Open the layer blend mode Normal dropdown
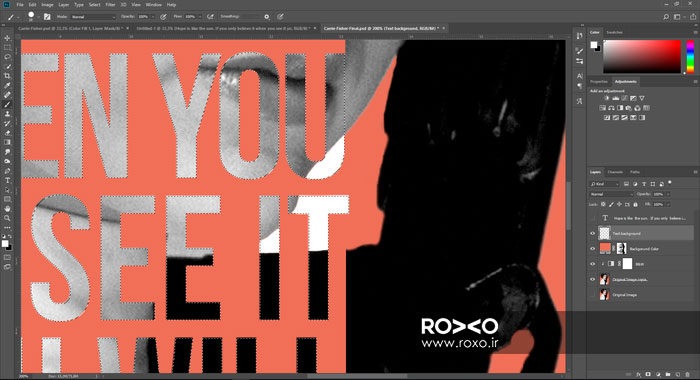The width and height of the screenshot is (700, 380). tap(611, 194)
